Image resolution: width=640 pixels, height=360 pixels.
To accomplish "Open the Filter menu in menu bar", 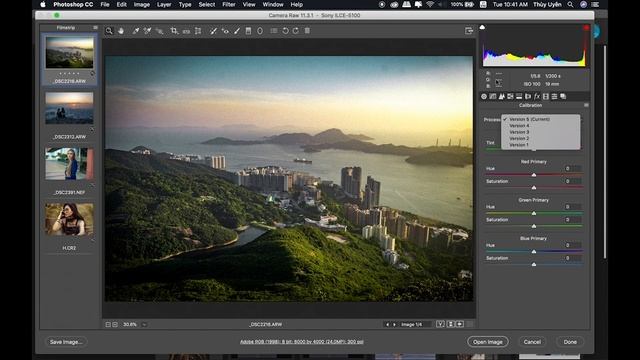I will pos(229,4).
